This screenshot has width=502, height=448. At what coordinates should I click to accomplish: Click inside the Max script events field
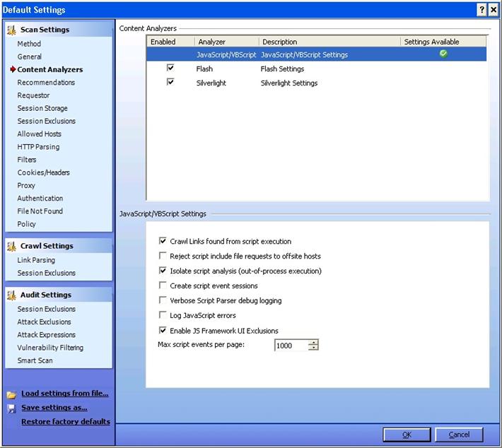point(290,346)
